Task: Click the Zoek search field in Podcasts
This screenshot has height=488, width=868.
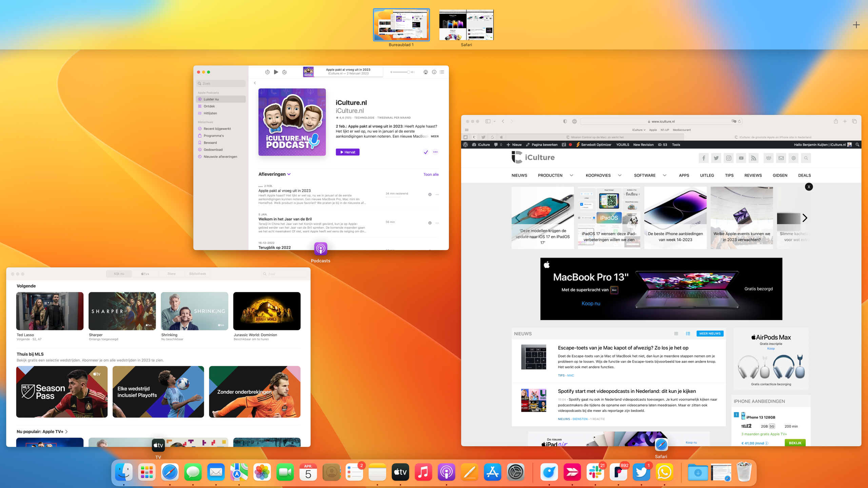Action: (x=221, y=83)
